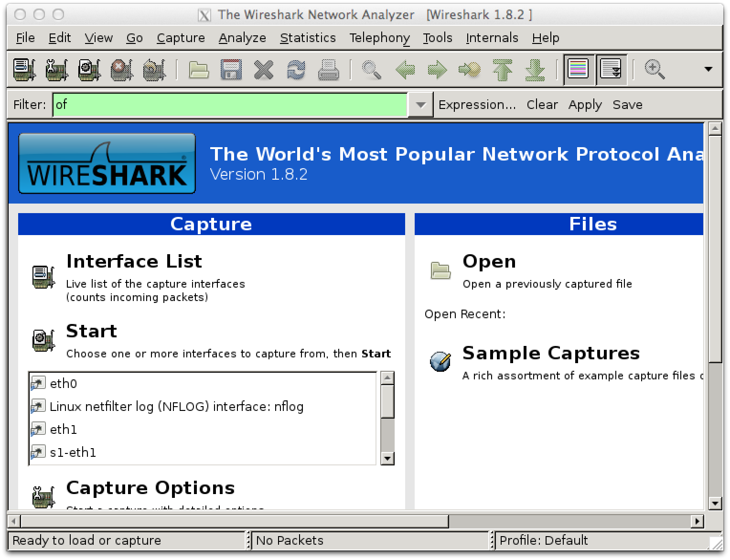Save capture file floppy icon

[x=231, y=70]
